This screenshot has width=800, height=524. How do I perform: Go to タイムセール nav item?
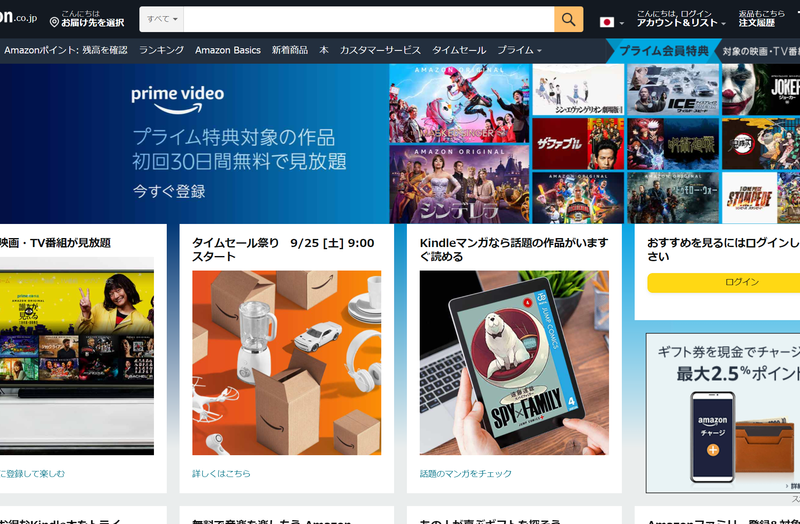459,50
